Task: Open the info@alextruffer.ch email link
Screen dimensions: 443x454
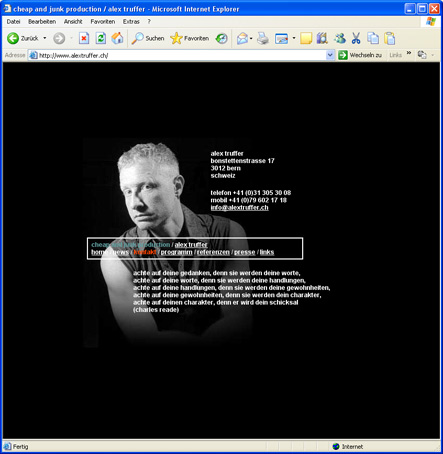Action: 239,208
